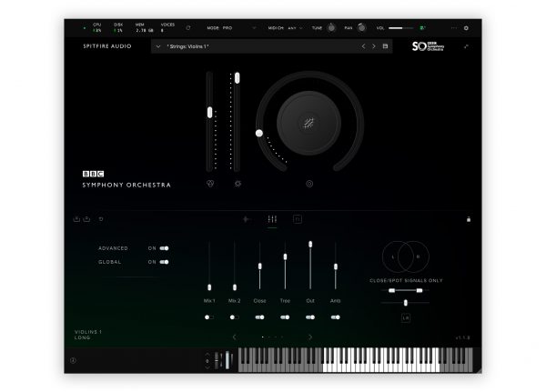Click the articulation symbol in knob center
The height and width of the screenshot is (392, 546).
(x=308, y=123)
